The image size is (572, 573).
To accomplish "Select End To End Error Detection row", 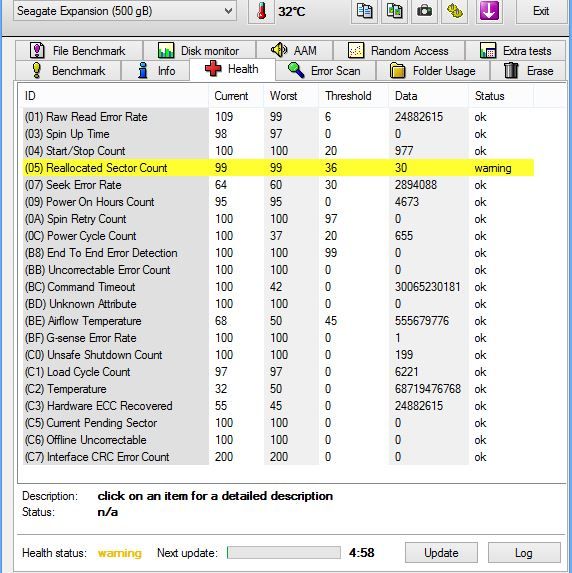I will (x=278, y=253).
